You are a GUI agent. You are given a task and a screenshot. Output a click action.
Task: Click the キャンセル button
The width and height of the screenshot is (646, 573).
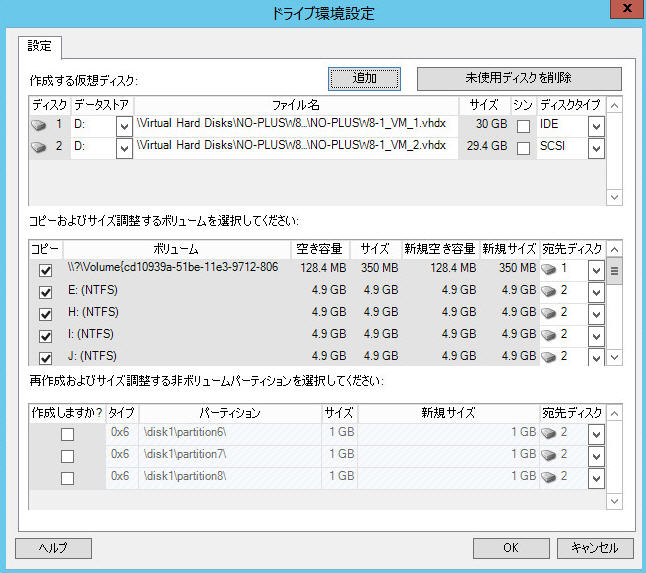[594, 547]
